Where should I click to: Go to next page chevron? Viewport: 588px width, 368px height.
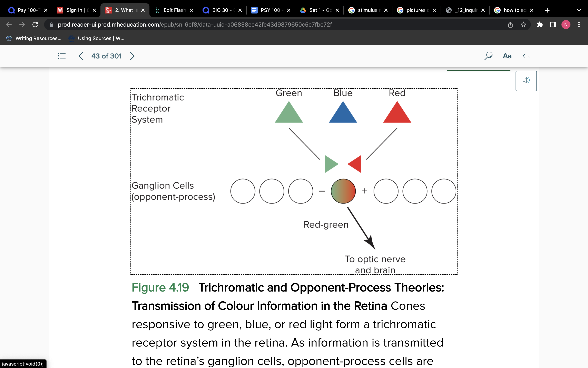pos(132,56)
